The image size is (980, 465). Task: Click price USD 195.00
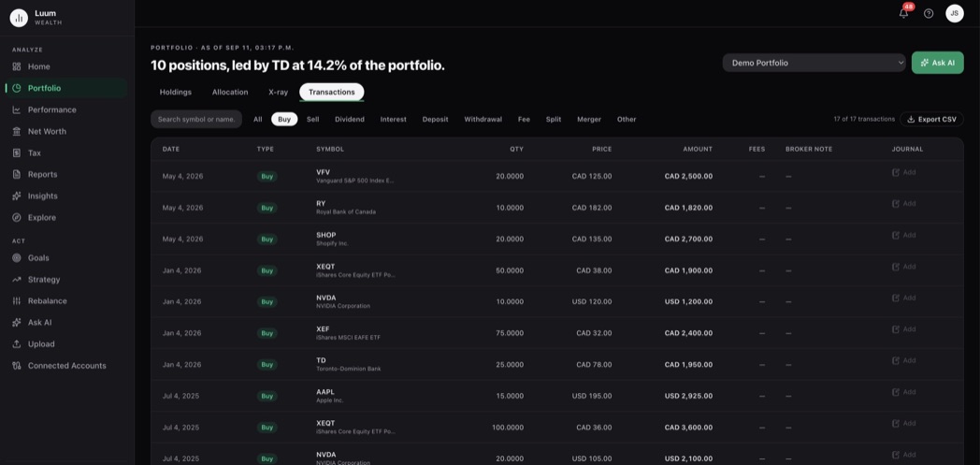[592, 396]
